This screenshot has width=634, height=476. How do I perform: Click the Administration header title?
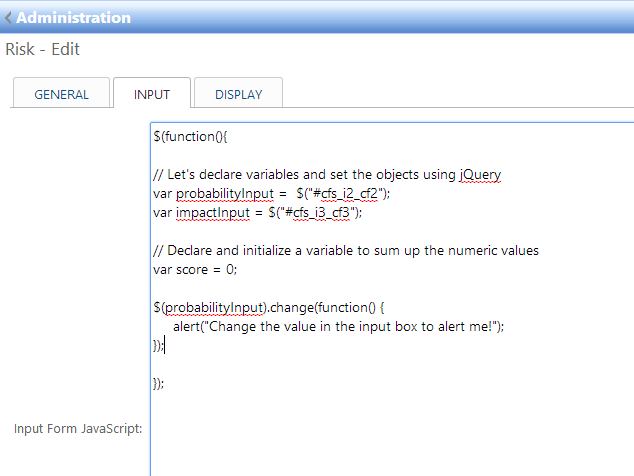73,18
